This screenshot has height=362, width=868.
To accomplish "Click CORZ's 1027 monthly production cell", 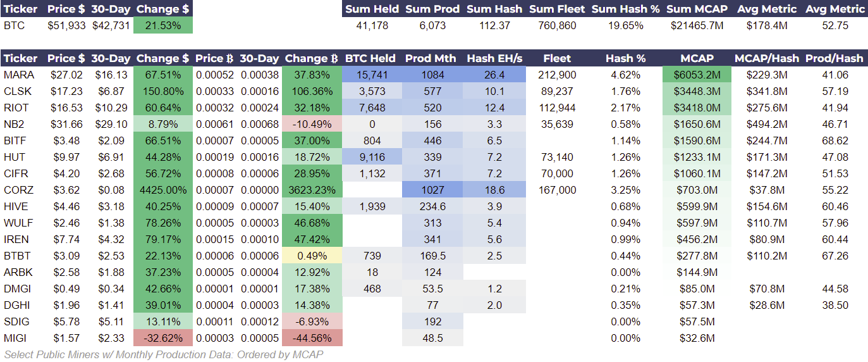I will click(x=432, y=190).
